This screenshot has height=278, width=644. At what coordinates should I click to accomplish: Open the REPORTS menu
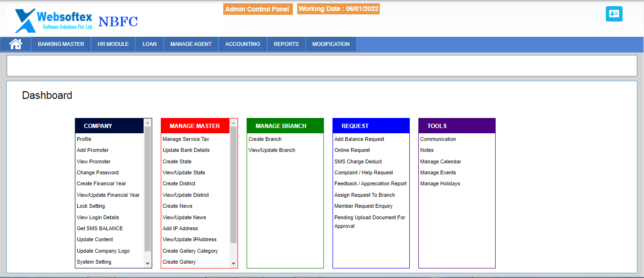pos(286,44)
